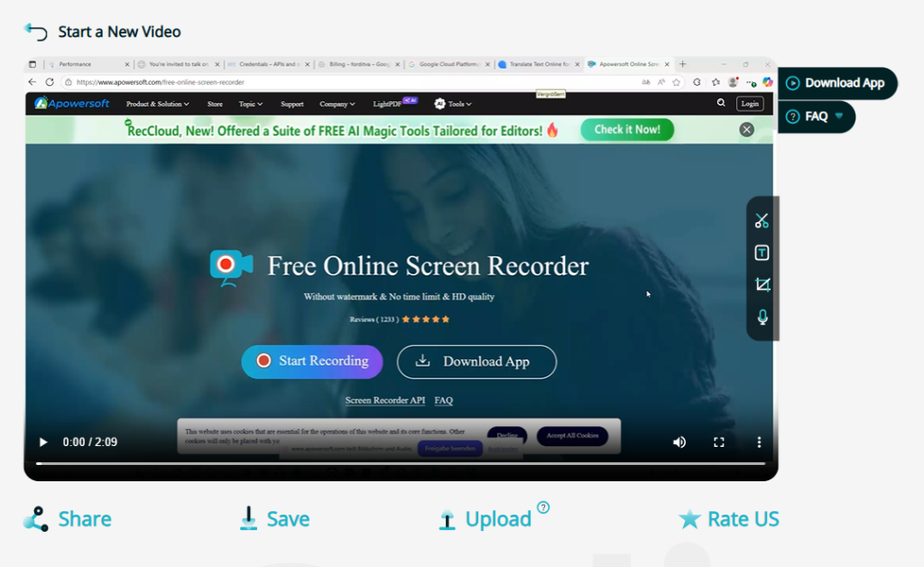Select the text annotation tool
The width and height of the screenshot is (924, 567).
point(762,253)
